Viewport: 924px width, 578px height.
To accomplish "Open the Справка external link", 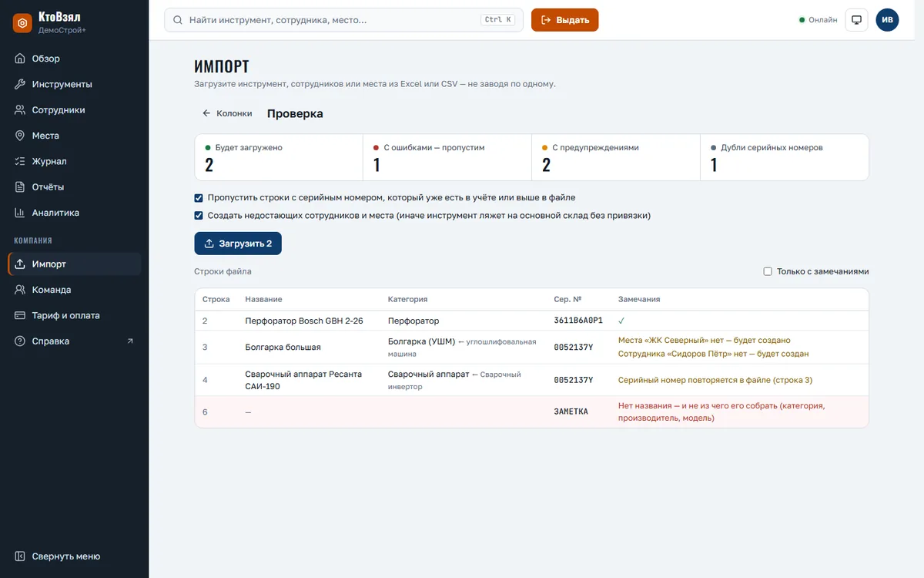I will (74, 341).
